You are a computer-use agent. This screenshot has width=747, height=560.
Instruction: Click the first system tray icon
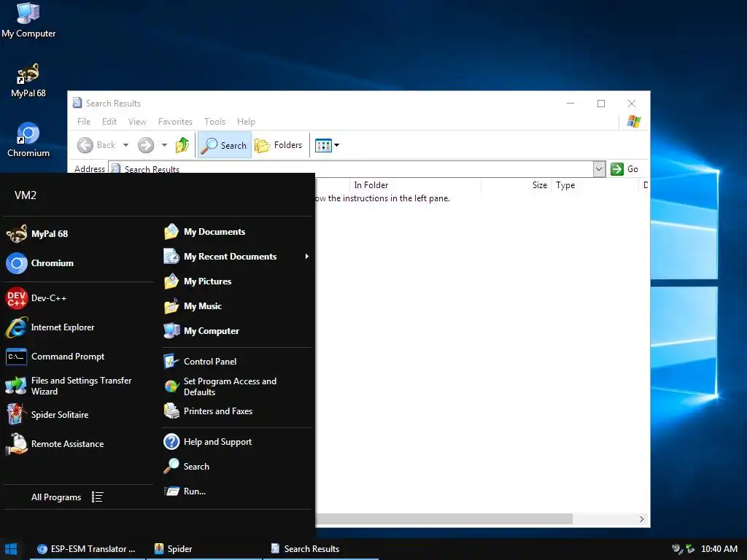(677, 549)
